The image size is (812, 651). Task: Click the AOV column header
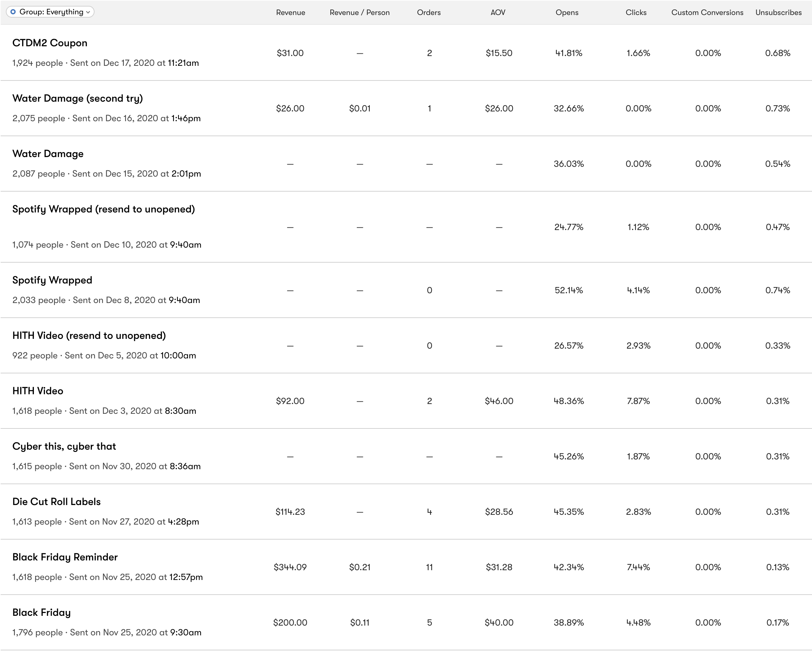(x=498, y=12)
